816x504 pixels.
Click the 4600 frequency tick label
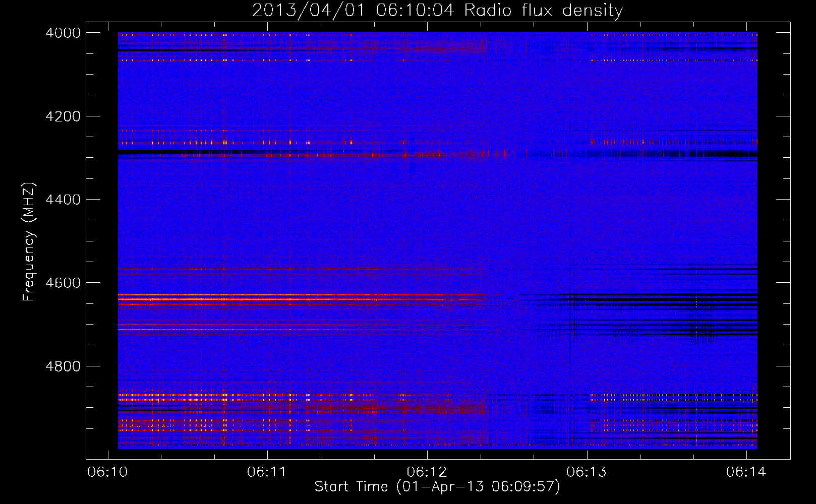pyautogui.click(x=63, y=283)
